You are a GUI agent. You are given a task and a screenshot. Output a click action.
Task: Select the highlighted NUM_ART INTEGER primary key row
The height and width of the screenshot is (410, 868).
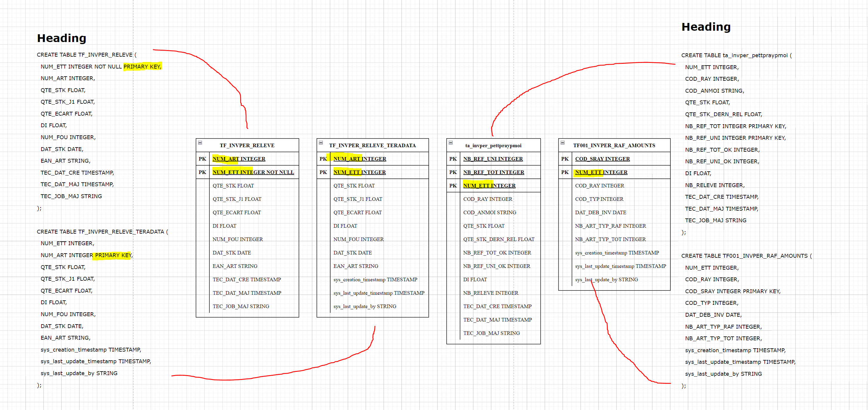tap(239, 159)
